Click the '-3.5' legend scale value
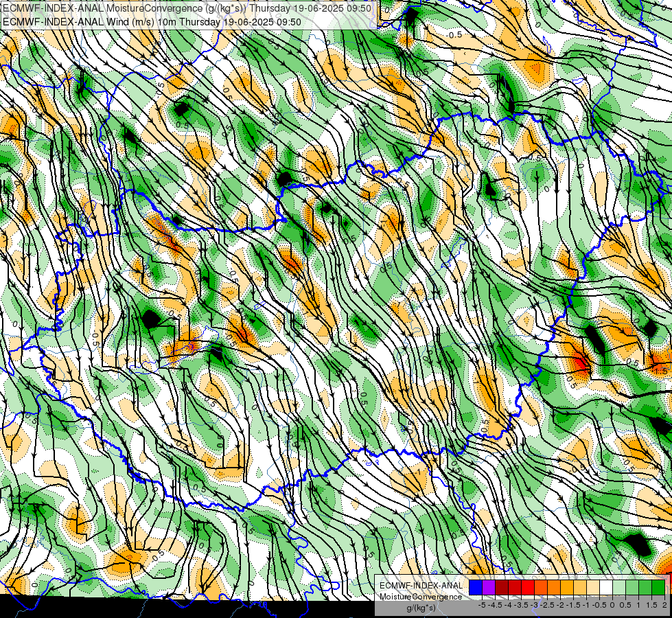The height and width of the screenshot is (618, 672). pos(521,605)
